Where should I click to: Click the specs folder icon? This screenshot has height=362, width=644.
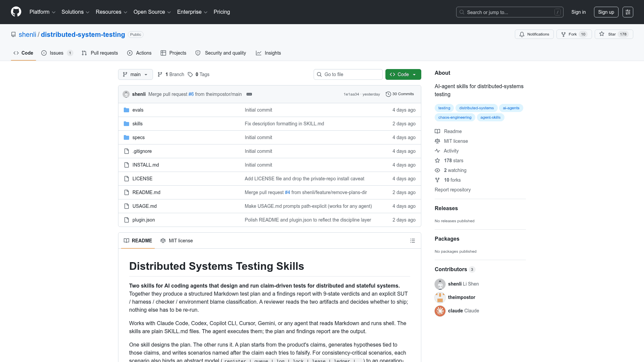(126, 137)
